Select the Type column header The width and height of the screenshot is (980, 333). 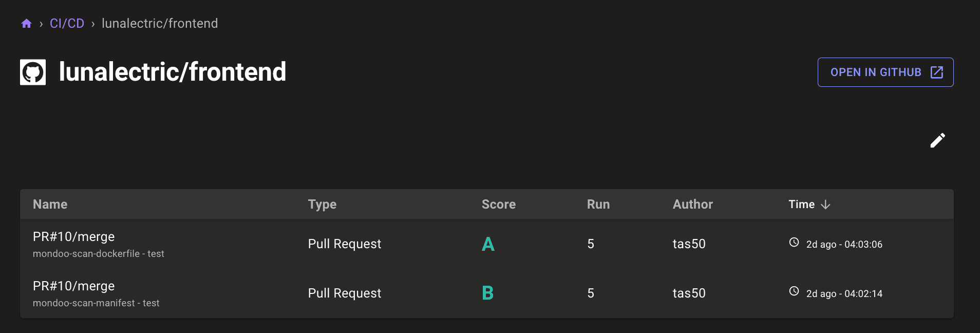pyautogui.click(x=322, y=204)
